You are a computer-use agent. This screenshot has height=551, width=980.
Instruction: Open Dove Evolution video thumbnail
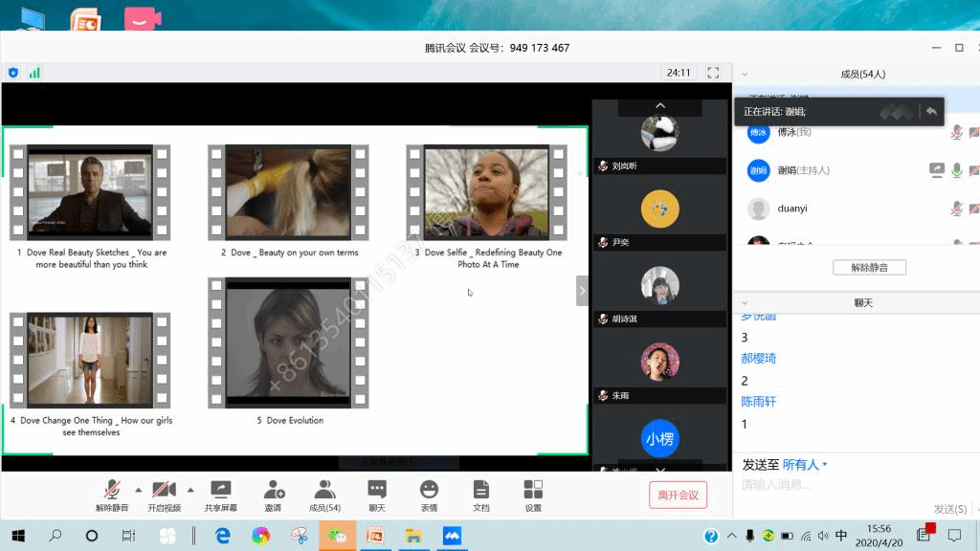pyautogui.click(x=288, y=343)
